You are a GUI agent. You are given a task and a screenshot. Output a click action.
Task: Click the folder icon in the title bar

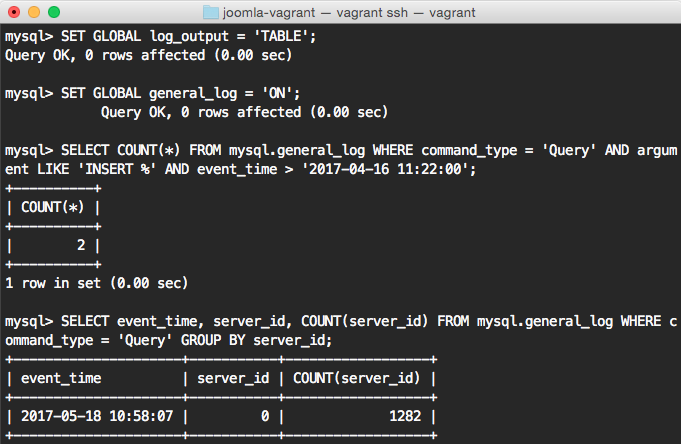(x=209, y=12)
